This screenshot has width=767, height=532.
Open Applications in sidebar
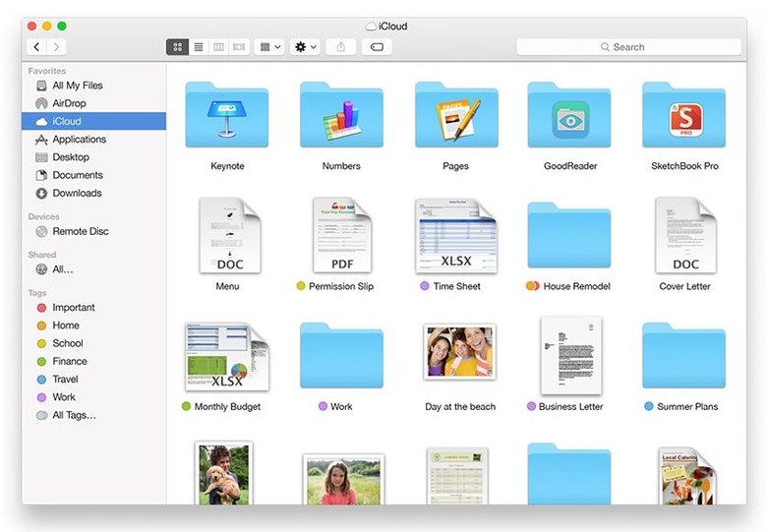94,140
